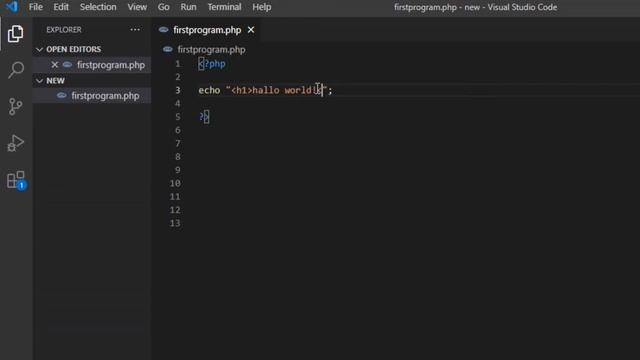640x360 pixels.
Task: Open the Explorer view in activity bar
Action: [16, 34]
